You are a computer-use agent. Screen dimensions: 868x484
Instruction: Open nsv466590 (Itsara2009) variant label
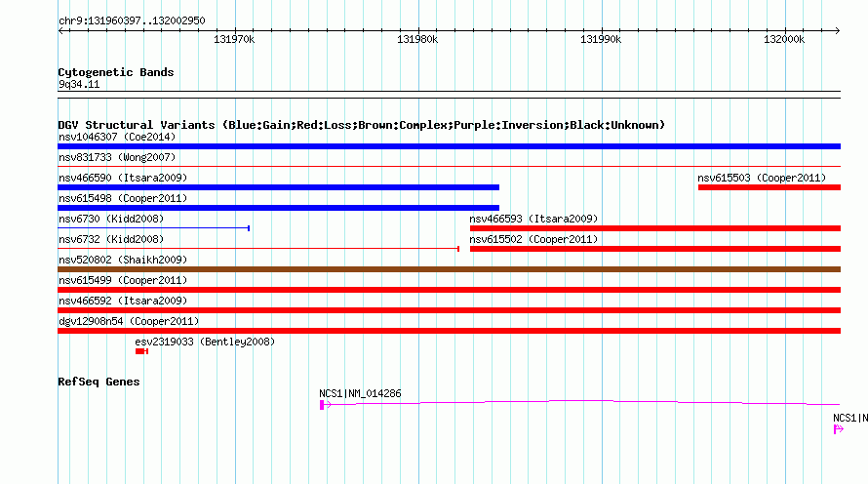pyautogui.click(x=123, y=178)
